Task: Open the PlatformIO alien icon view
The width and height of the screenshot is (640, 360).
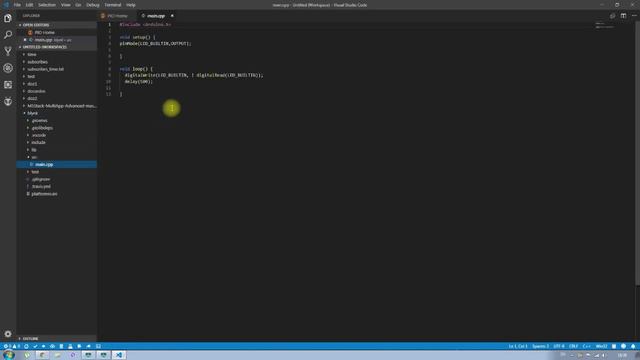Action: (x=8, y=101)
